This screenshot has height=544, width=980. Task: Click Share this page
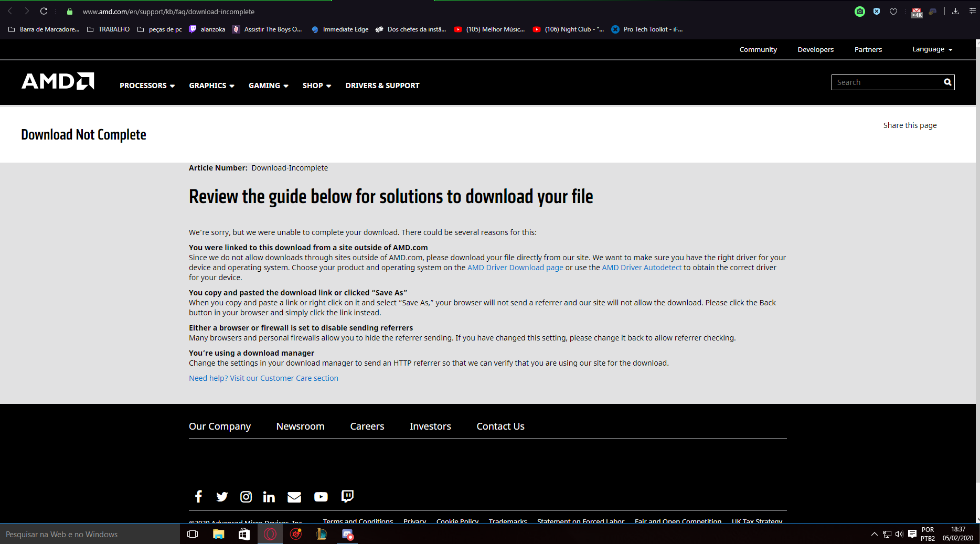tap(910, 125)
